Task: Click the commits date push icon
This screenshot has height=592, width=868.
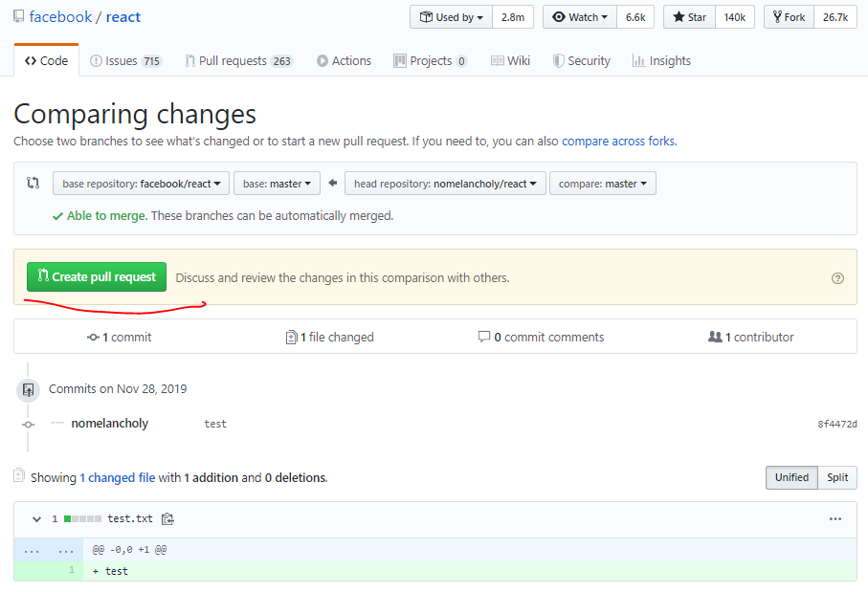Action: point(29,390)
